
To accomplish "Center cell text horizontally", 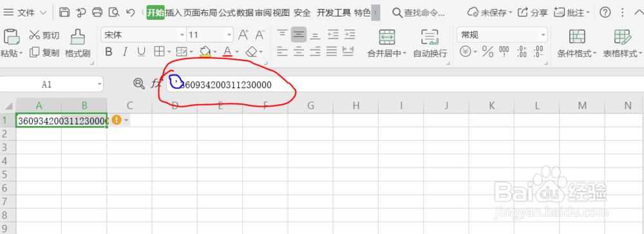I will click(x=299, y=51).
